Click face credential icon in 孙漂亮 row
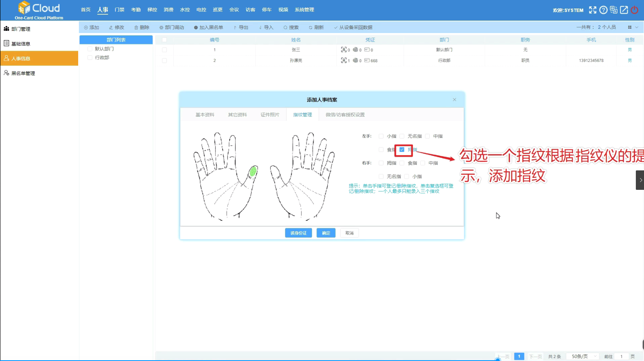This screenshot has width=644, height=361. [x=344, y=60]
